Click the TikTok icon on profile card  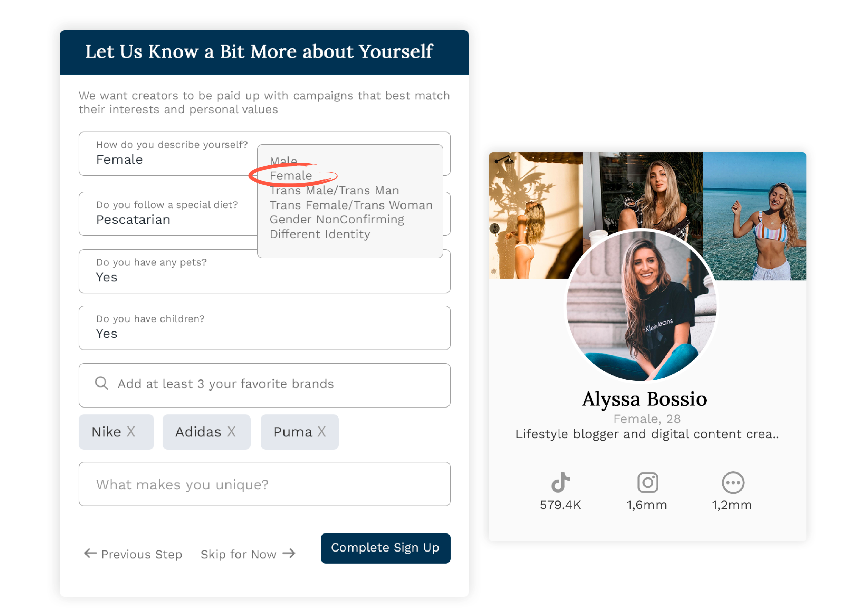click(560, 482)
